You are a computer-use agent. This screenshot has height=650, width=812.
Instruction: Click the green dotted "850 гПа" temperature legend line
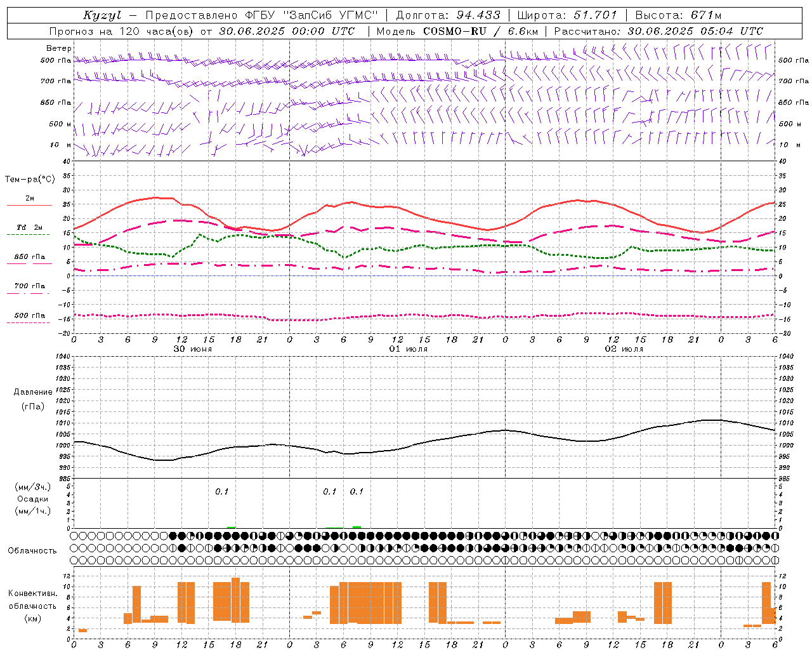(x=29, y=264)
